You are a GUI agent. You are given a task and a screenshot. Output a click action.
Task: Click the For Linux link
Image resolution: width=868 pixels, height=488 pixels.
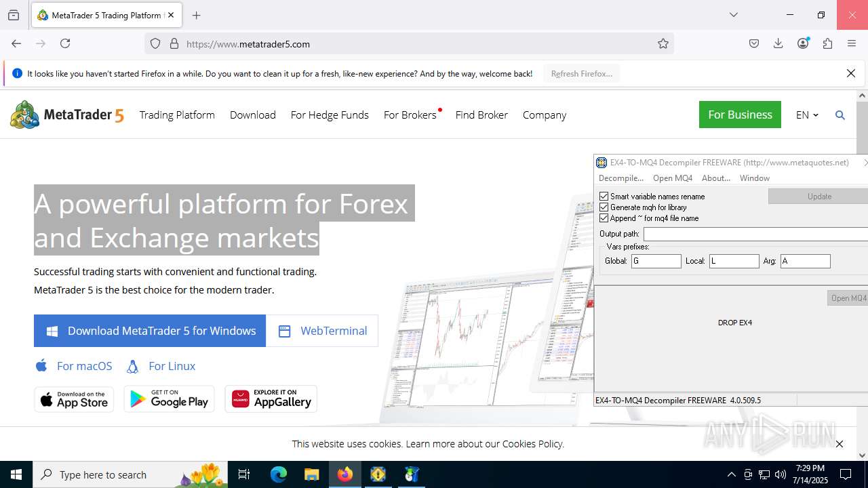point(172,366)
